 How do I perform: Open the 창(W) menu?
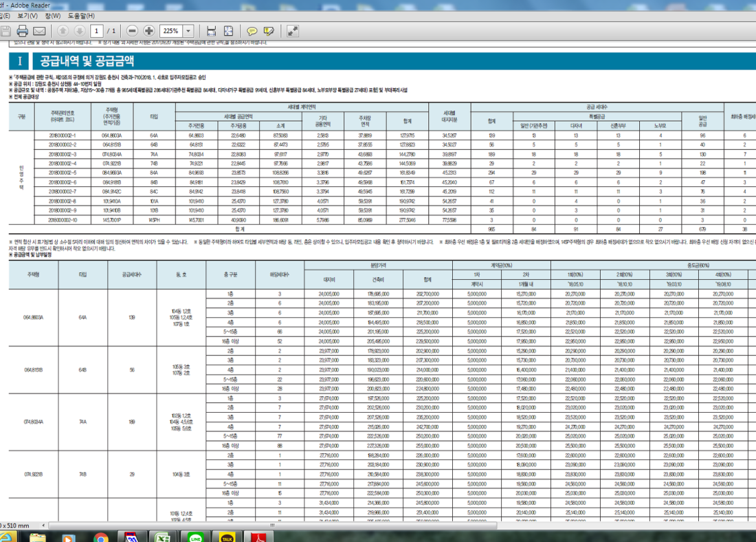click(x=52, y=16)
